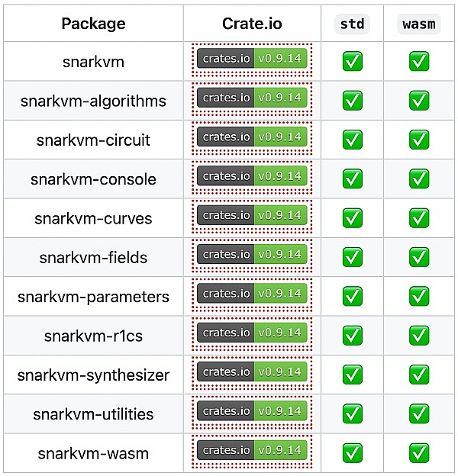
Task: Click the std checkmark for snarkvm
Action: (352, 61)
